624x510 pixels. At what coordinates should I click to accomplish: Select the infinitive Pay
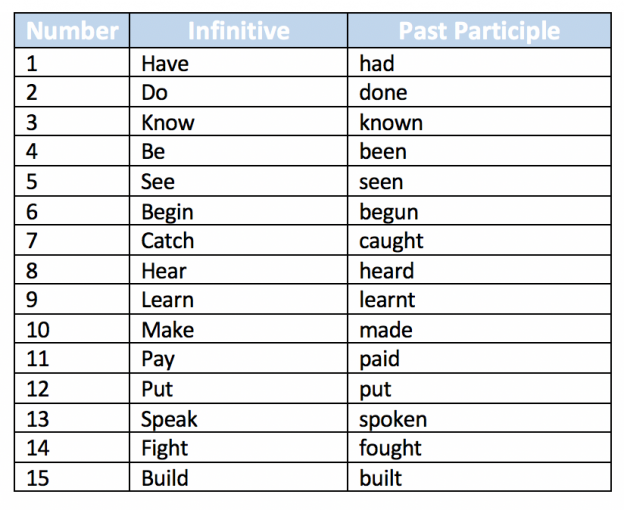point(158,360)
